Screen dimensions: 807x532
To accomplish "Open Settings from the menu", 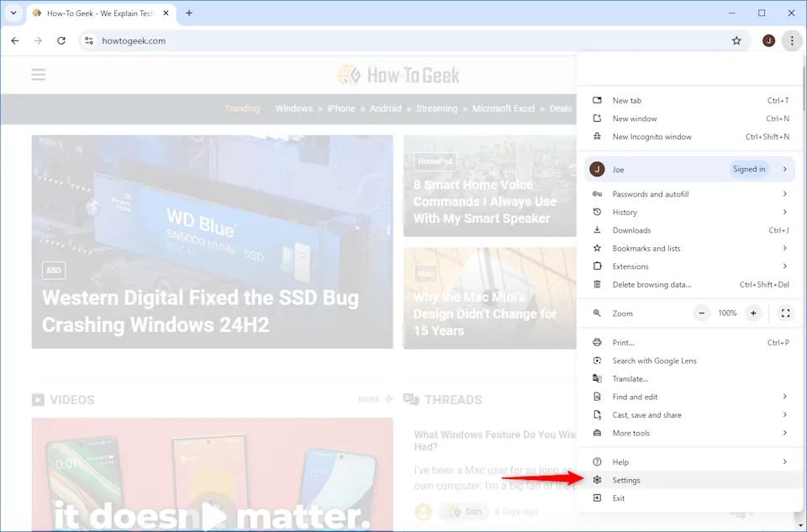I will tap(626, 480).
